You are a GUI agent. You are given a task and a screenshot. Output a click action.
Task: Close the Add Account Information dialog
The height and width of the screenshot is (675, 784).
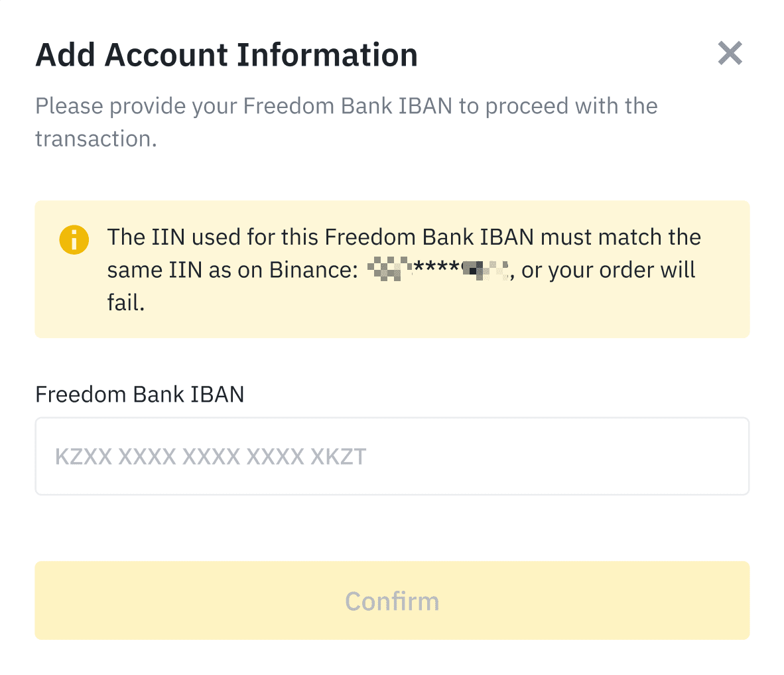click(x=730, y=54)
